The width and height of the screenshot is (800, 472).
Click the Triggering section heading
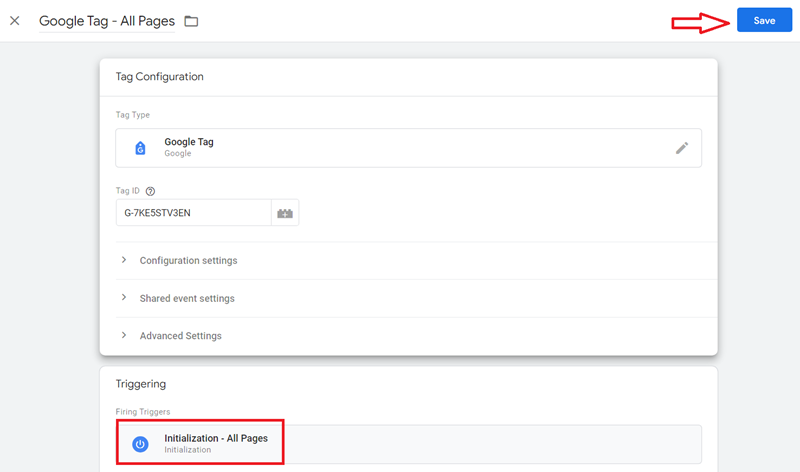(141, 383)
